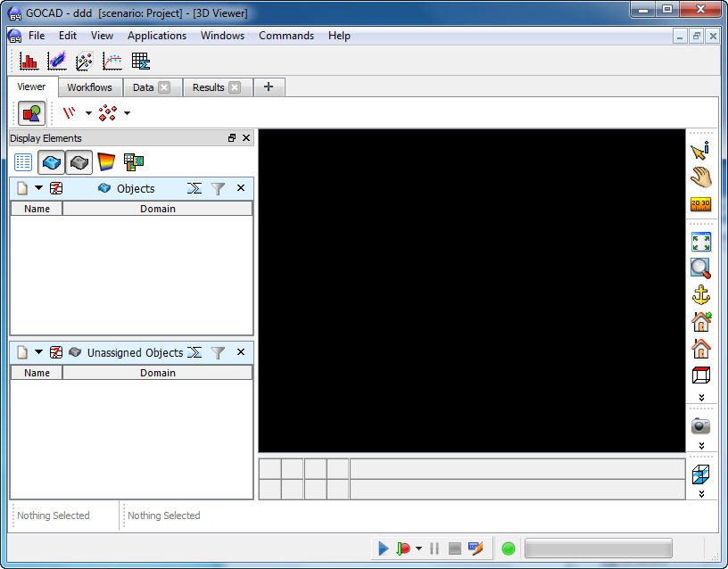Image resolution: width=728 pixels, height=569 pixels.
Task: Select the red curves creation tool
Action: (x=70, y=112)
